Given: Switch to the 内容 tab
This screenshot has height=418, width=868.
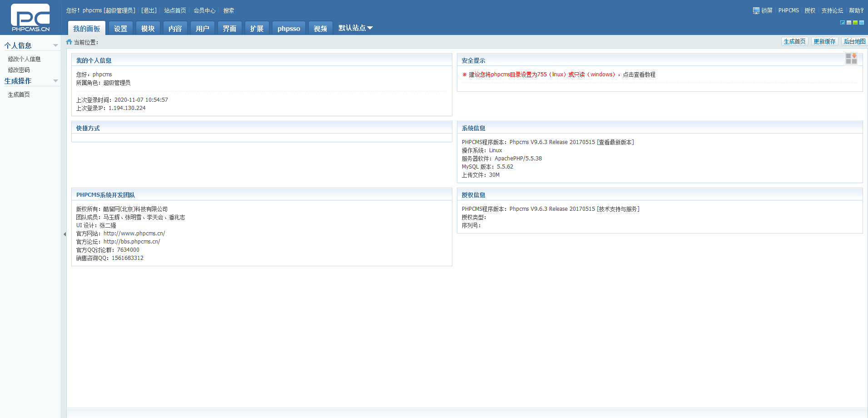Looking at the screenshot, I should click(175, 28).
